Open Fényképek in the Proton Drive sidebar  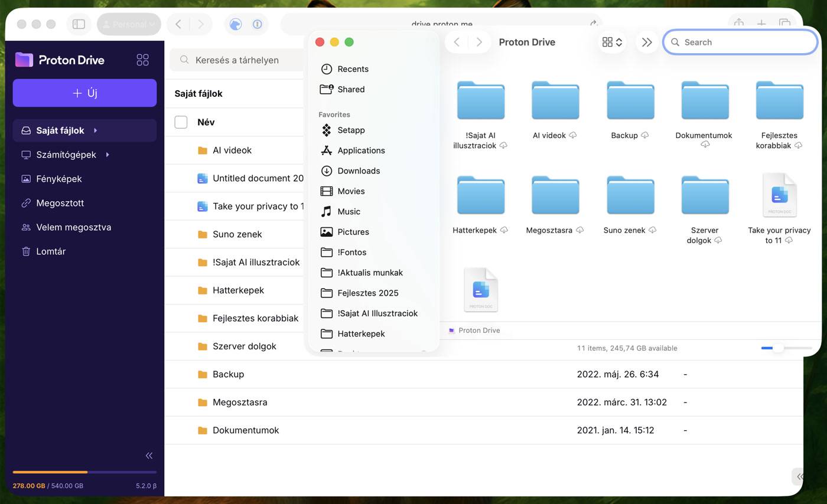point(84,179)
